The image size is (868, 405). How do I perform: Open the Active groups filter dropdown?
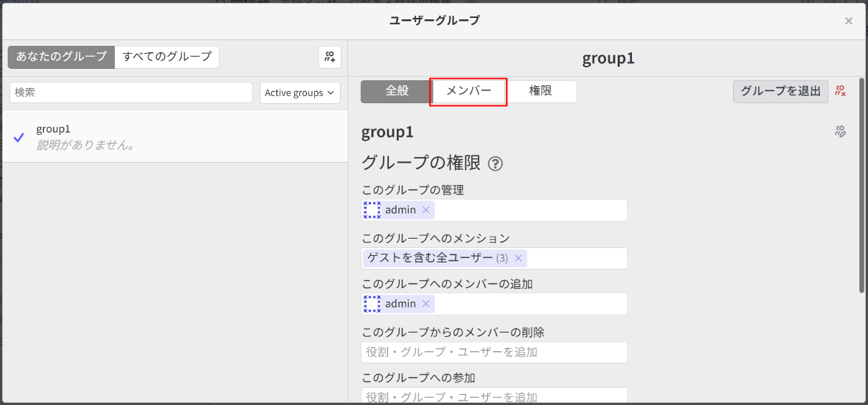300,92
